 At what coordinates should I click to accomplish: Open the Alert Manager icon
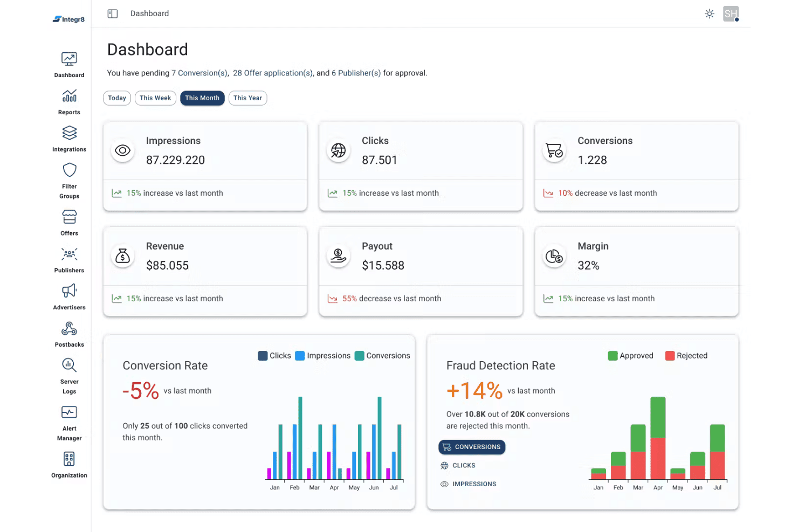coord(69,412)
